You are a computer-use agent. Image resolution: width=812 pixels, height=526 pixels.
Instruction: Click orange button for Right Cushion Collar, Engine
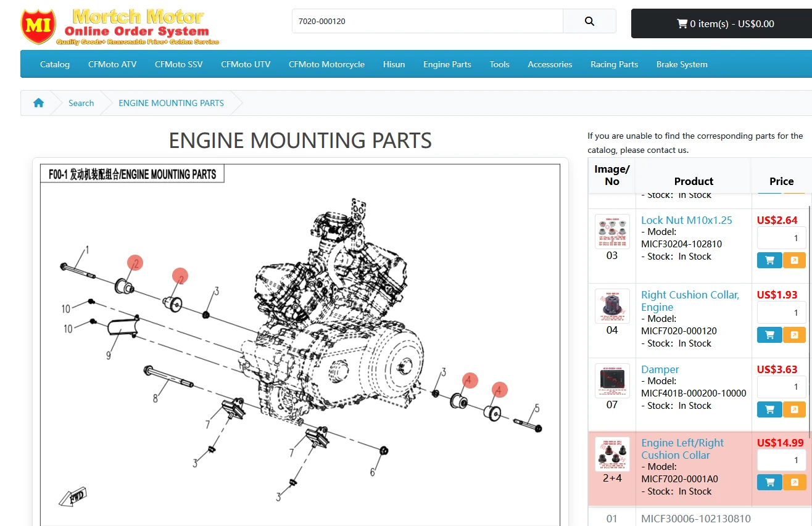click(x=795, y=335)
